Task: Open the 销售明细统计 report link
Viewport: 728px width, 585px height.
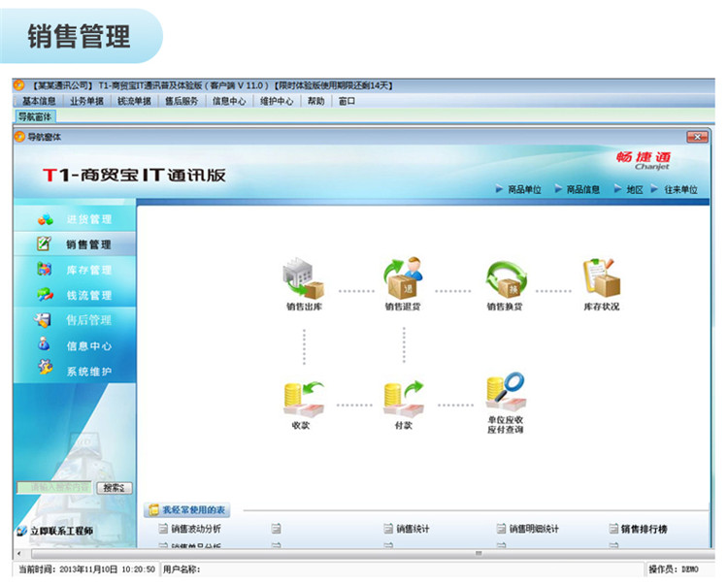Action: pyautogui.click(x=534, y=529)
